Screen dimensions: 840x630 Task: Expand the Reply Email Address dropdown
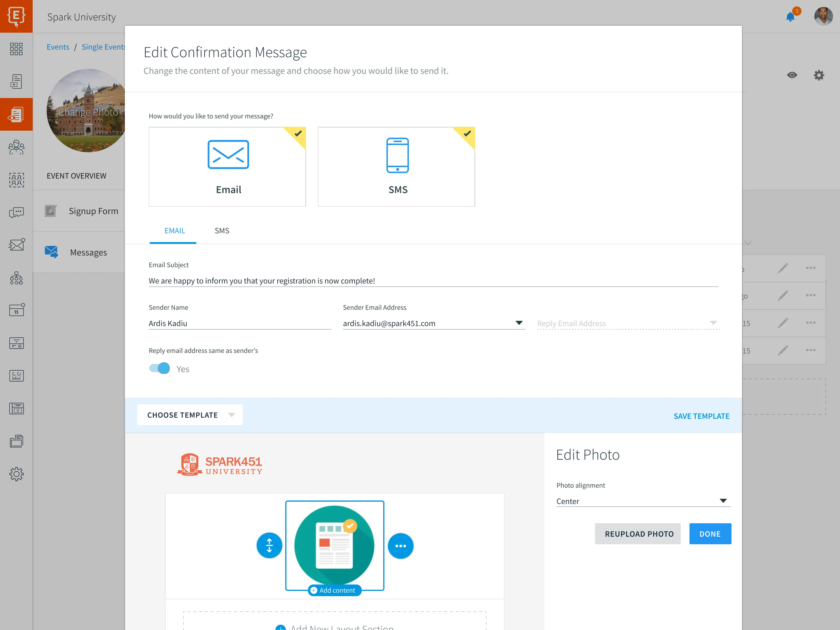click(628, 323)
